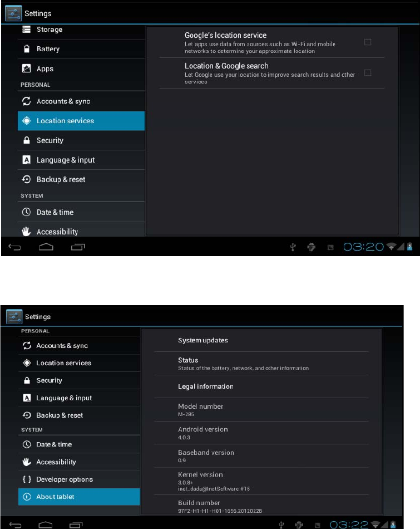Image resolution: width=420 pixels, height=529 pixels.
Task: Tap Back navigation button in bottom screenshot
Action: coord(15,525)
